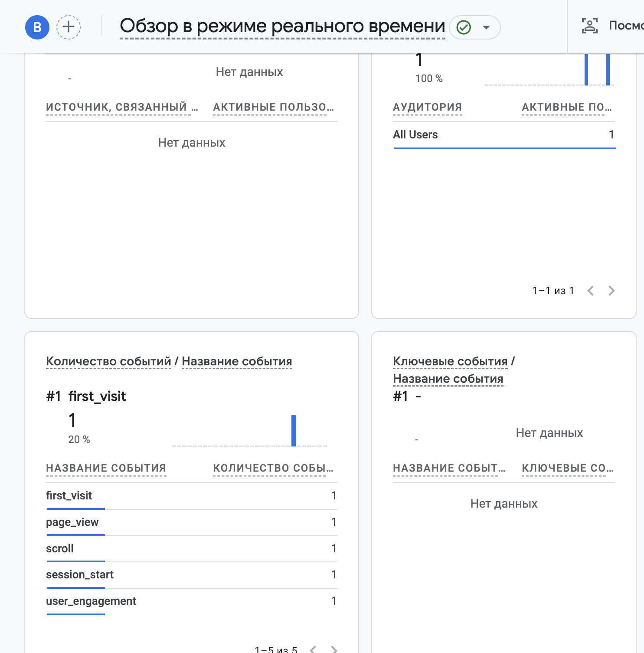Click the 'ИСТОЧНИК, СВЯЗАННЫЙ' column header
Viewport: 644px width, 653px height.
click(x=122, y=107)
